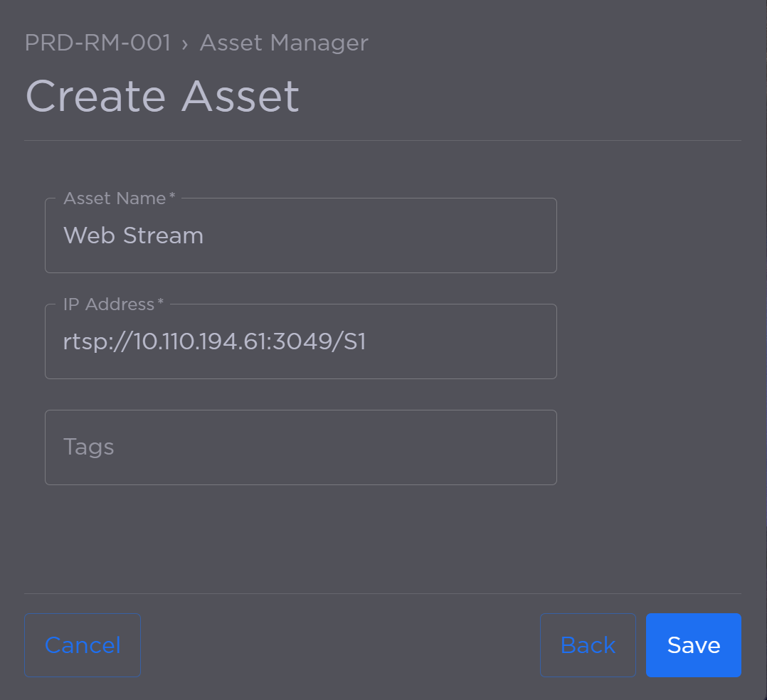The image size is (767, 700).
Task: Click the IP Address field label
Action: pos(107,304)
